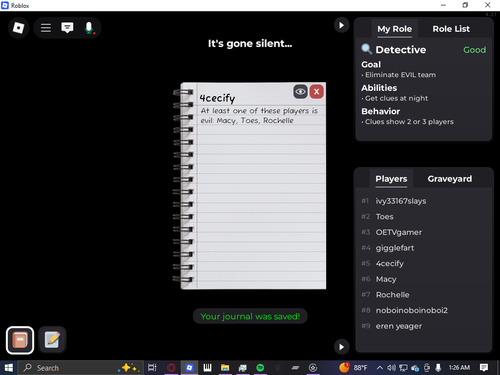The image size is (500, 375).
Task: Open the network icon in system tray
Action: 403,368
